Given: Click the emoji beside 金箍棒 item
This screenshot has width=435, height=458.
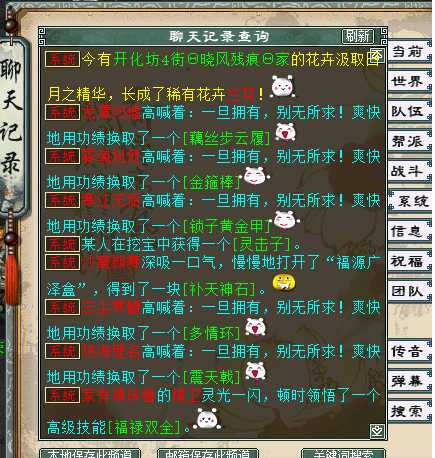Looking at the screenshot, I should click(256, 176).
